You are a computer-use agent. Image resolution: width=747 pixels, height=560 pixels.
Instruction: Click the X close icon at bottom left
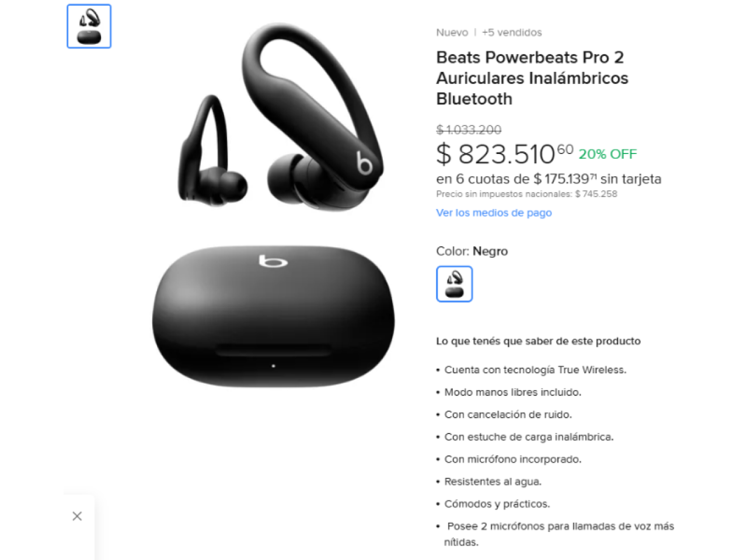point(77,516)
